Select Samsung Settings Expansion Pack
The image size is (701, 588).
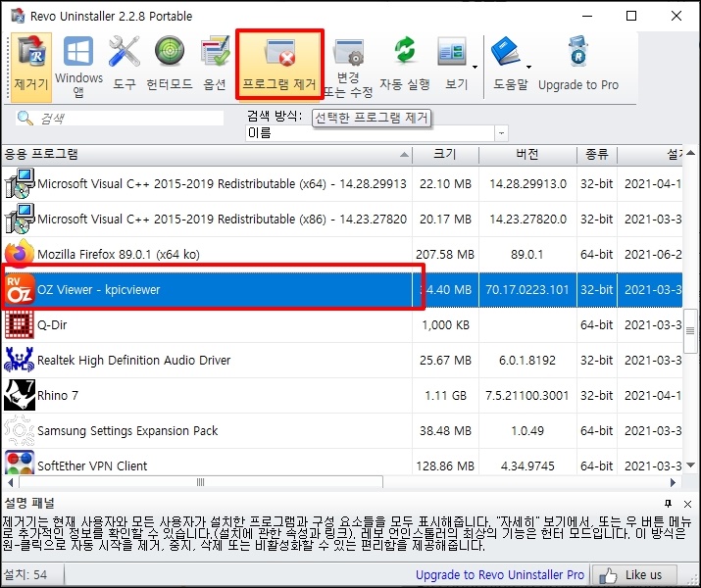[x=342, y=431]
